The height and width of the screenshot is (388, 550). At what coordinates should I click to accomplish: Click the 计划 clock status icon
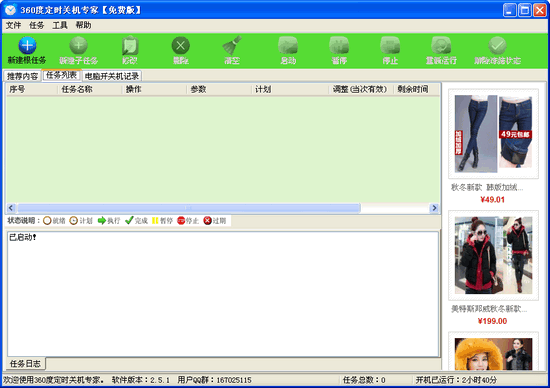74,221
